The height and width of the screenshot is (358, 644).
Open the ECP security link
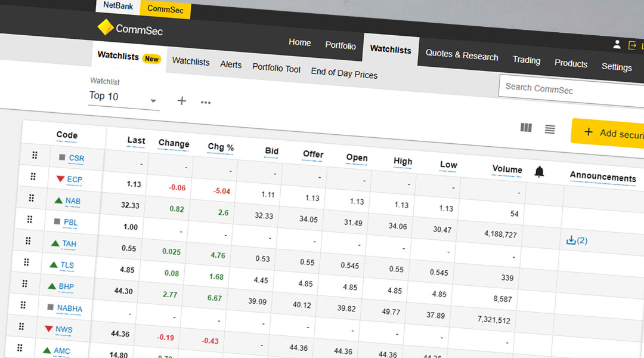(x=75, y=180)
